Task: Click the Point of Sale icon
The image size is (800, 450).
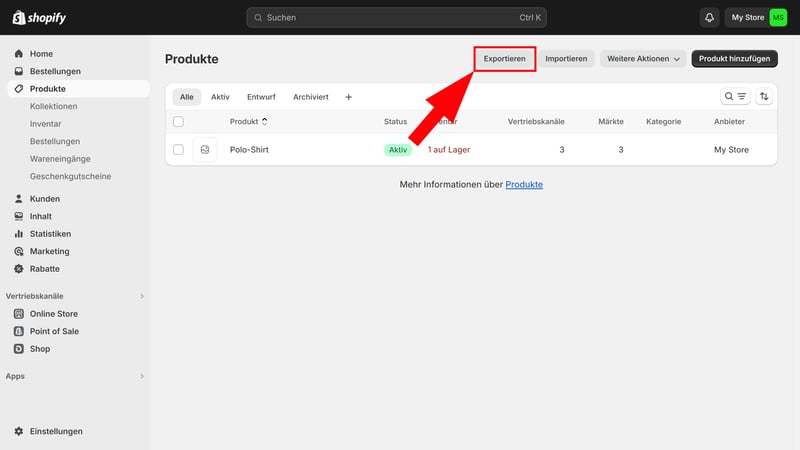Action: 19,331
